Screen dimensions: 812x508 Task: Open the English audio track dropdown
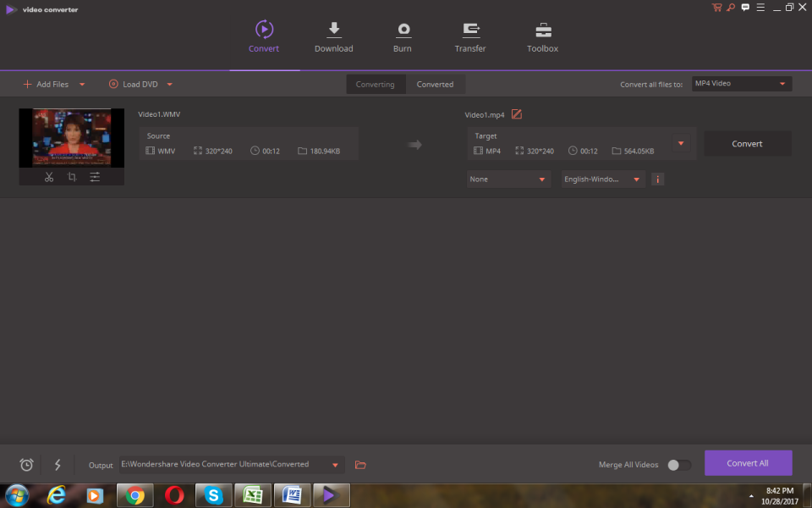coord(603,179)
